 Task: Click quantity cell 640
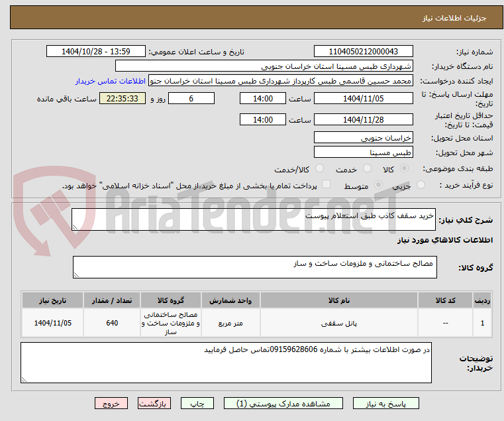click(x=112, y=323)
